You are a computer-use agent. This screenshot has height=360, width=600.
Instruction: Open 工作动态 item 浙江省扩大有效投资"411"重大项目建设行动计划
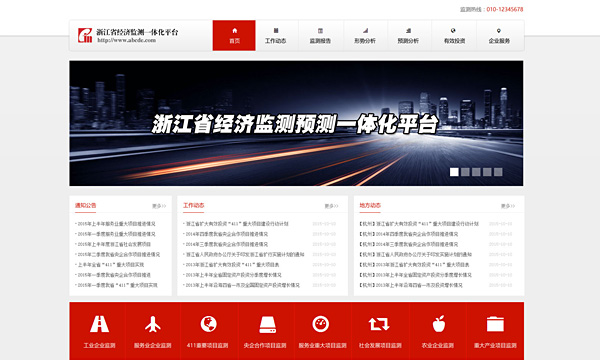coord(237,224)
